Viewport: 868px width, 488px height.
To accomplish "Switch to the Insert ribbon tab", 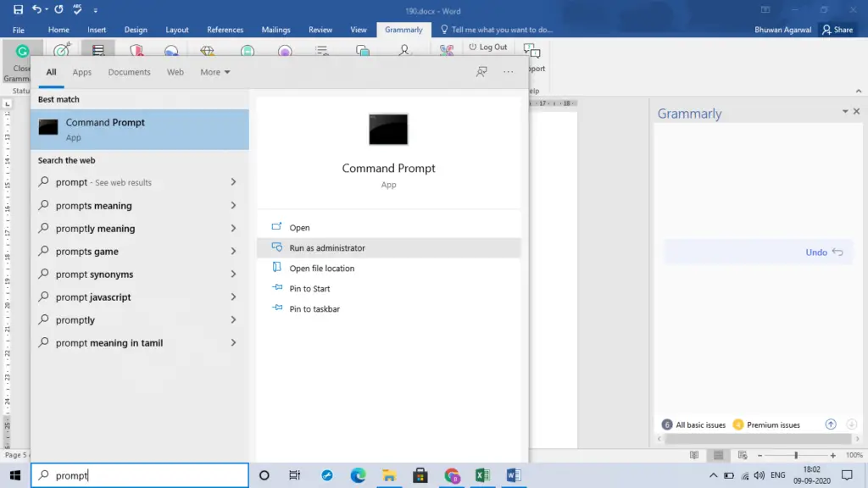I will 97,30.
